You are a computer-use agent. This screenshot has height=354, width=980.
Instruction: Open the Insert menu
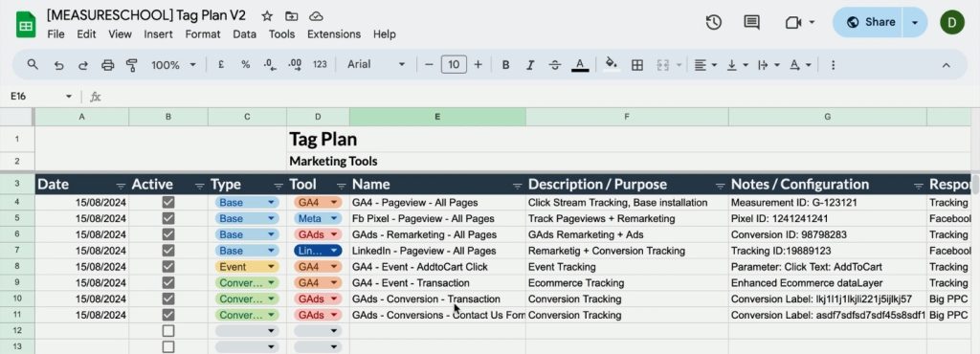(158, 34)
